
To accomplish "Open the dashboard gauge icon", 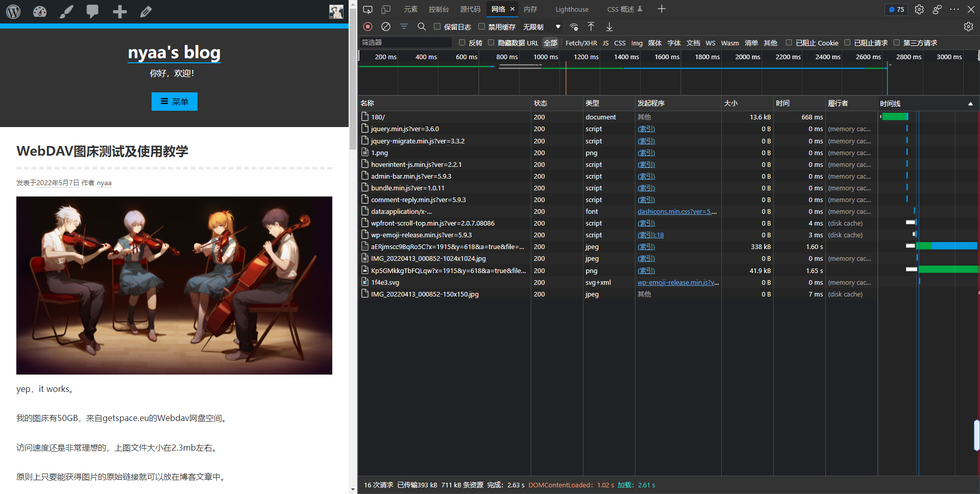I will click(x=40, y=11).
